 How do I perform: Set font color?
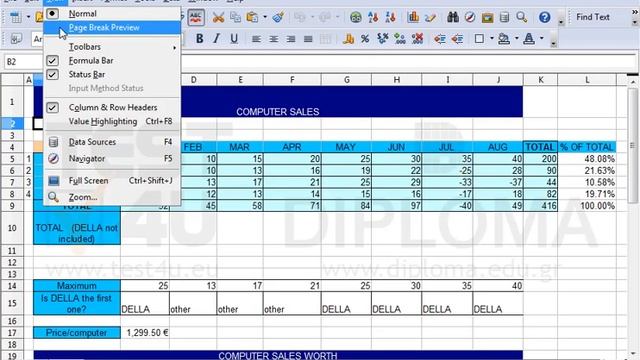click(x=529, y=39)
